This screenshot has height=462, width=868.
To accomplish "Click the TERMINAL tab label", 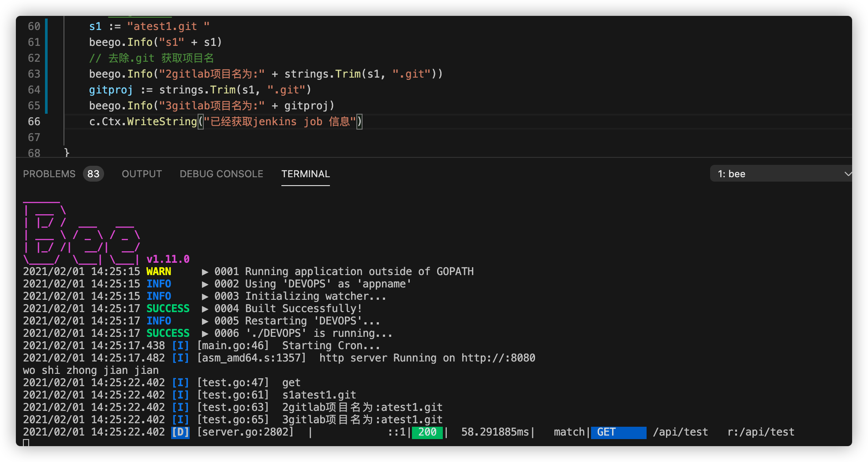I will 305,174.
